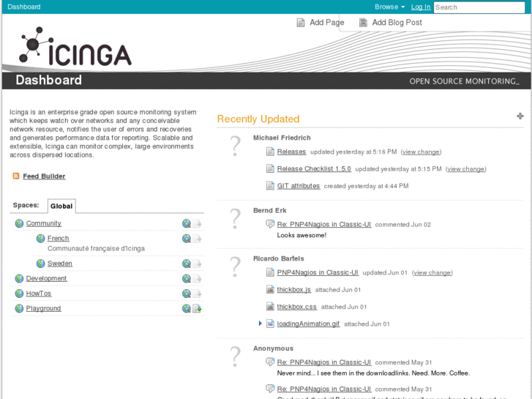This screenshot has width=532, height=399.
Task: Click the Add Page document icon
Action: click(301, 23)
